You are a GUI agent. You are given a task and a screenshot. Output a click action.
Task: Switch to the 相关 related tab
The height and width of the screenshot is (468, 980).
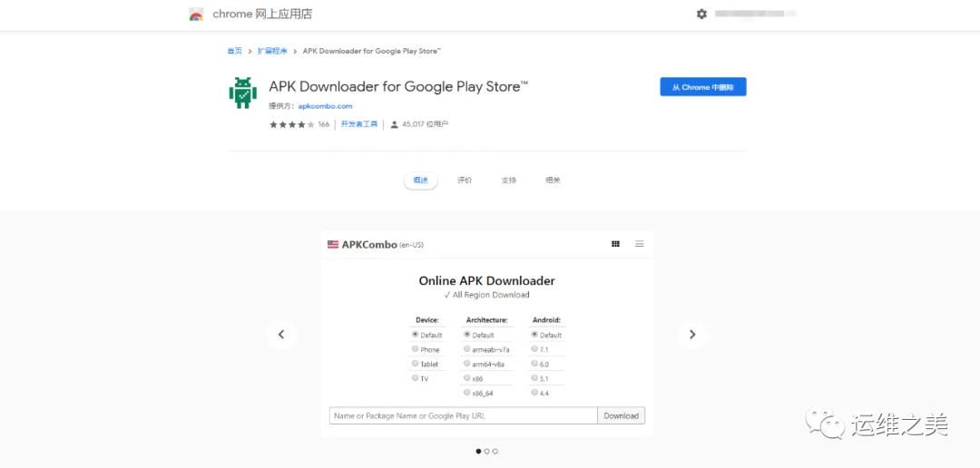(x=554, y=180)
